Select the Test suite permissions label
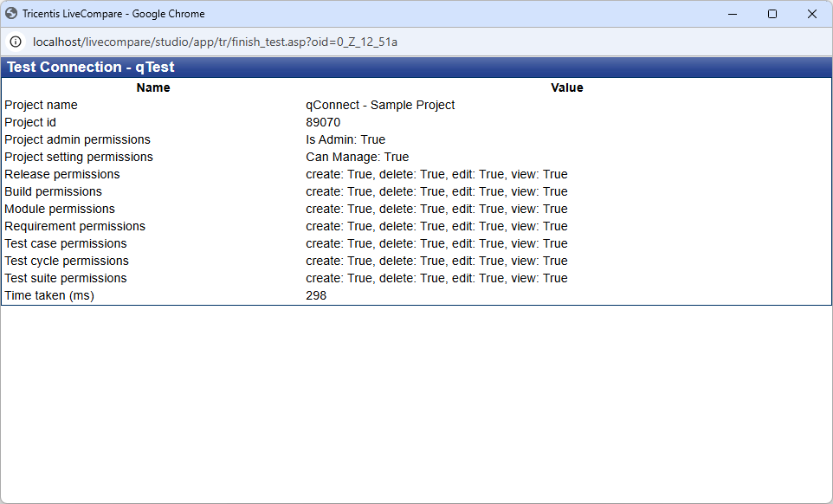Image resolution: width=833 pixels, height=504 pixels. pyautogui.click(x=66, y=278)
